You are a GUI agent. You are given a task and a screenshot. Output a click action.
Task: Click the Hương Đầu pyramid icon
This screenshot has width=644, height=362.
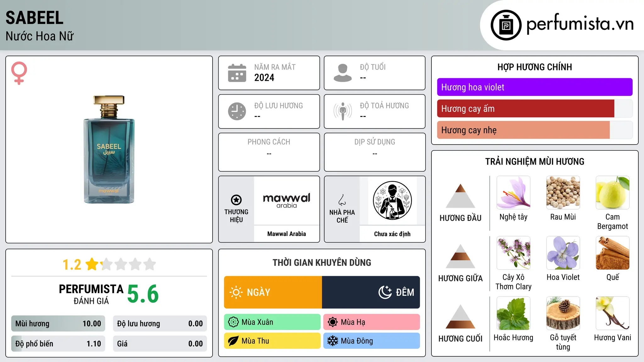tap(460, 196)
